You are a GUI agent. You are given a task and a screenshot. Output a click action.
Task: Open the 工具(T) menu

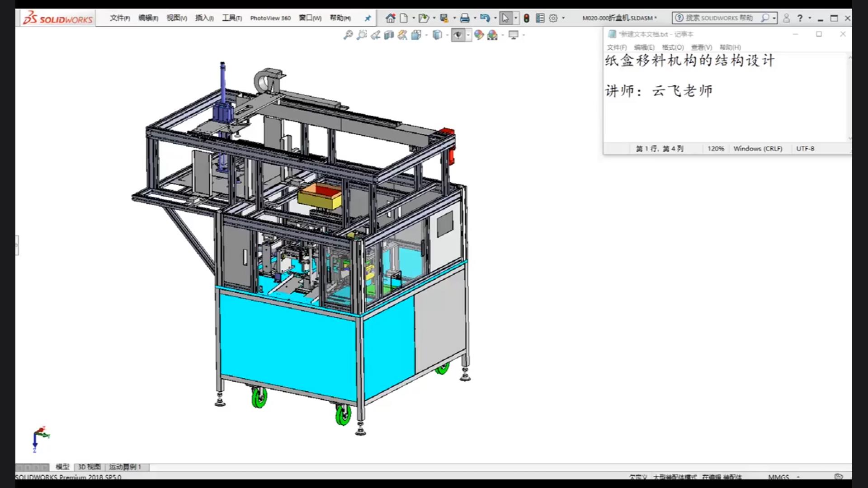tap(232, 18)
